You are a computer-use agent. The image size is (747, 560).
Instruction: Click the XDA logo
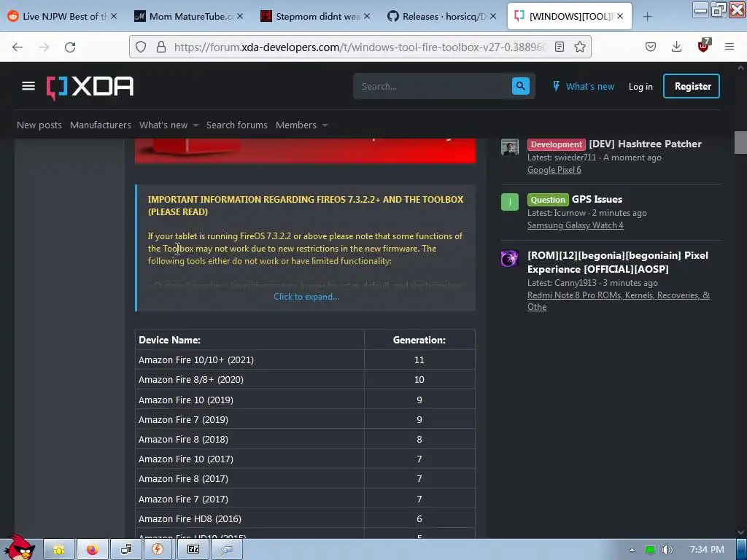click(90, 87)
